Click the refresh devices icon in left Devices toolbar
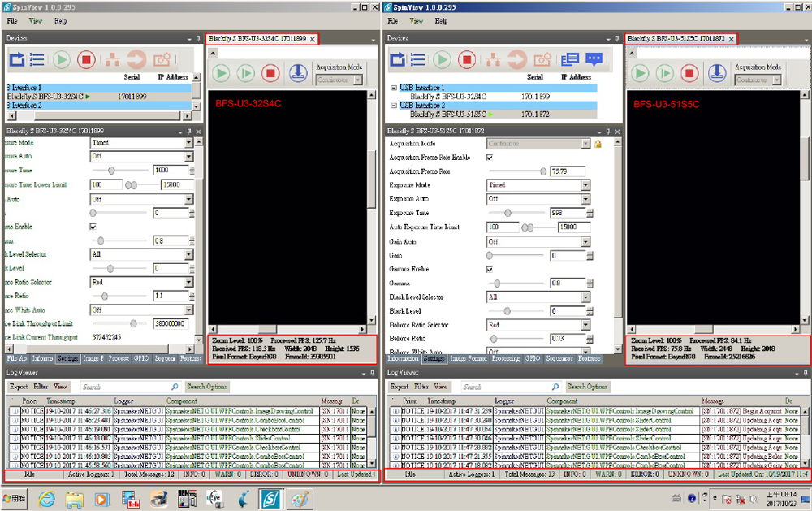This screenshot has height=511, width=812. coord(16,59)
